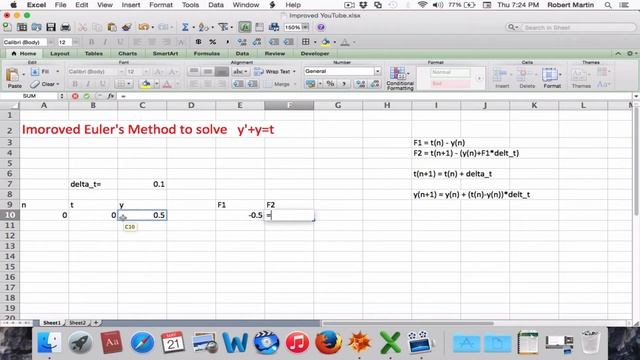Screen dimensions: 640x360
Task: Open iTunes from the Dock
Action: [297, 342]
